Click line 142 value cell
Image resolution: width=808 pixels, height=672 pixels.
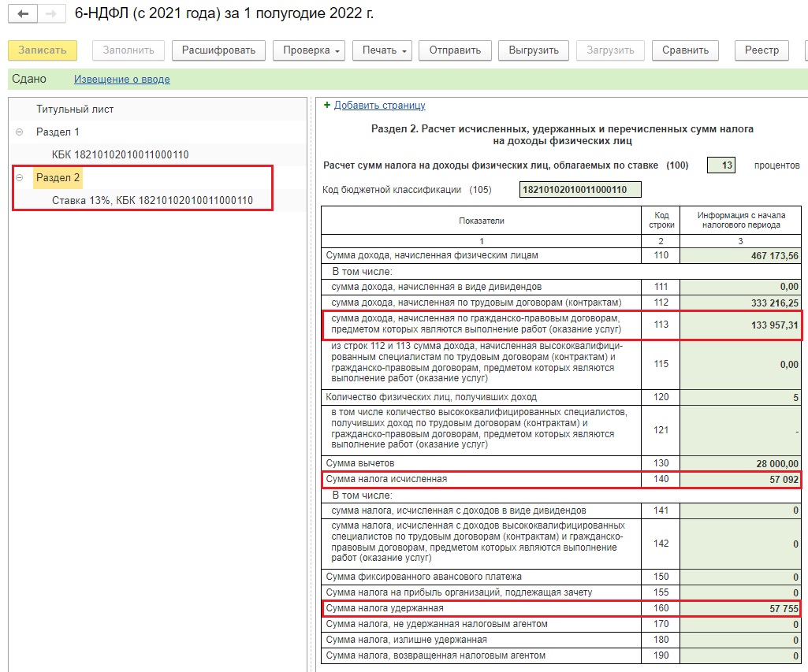point(740,544)
